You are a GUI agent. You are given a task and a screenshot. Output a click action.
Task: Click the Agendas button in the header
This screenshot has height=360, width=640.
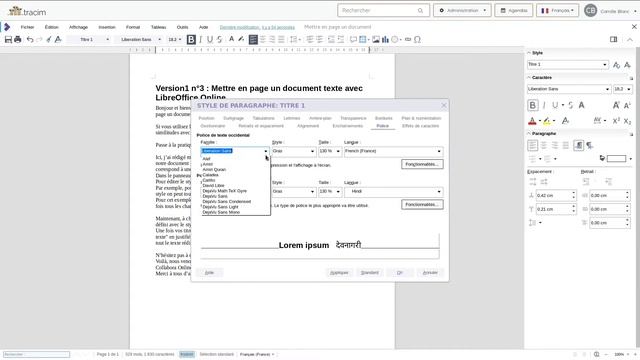click(x=514, y=11)
